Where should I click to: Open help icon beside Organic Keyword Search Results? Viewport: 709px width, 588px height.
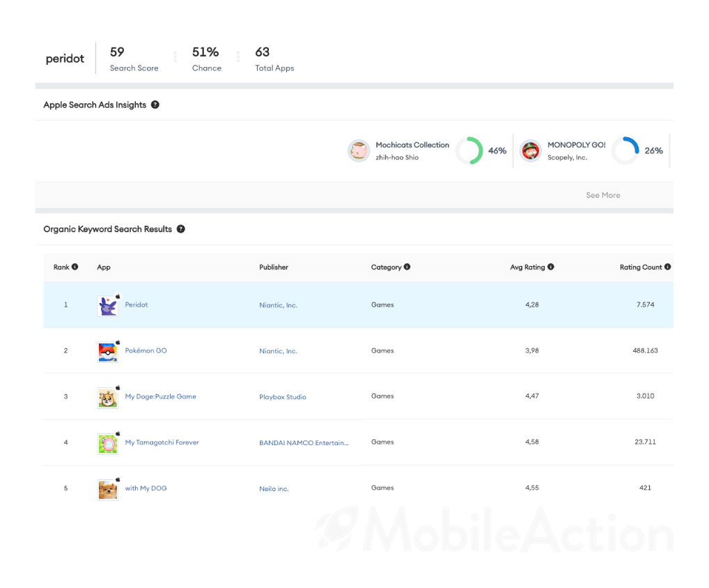pos(181,229)
